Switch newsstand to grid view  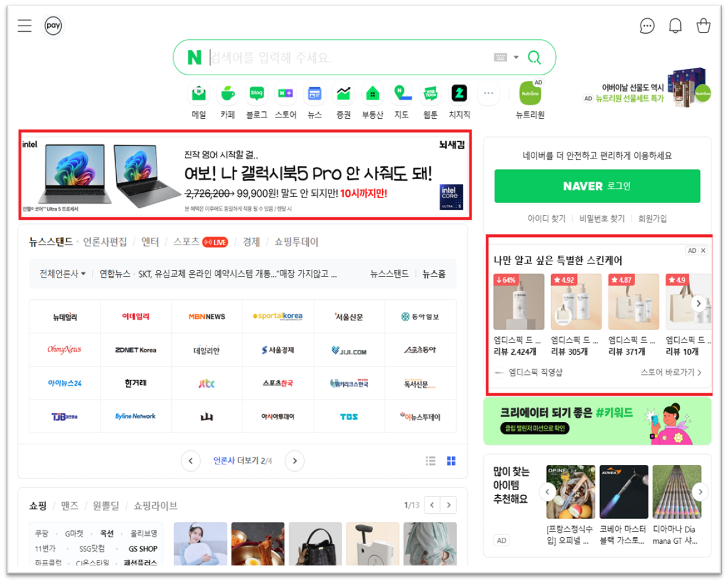(451, 461)
